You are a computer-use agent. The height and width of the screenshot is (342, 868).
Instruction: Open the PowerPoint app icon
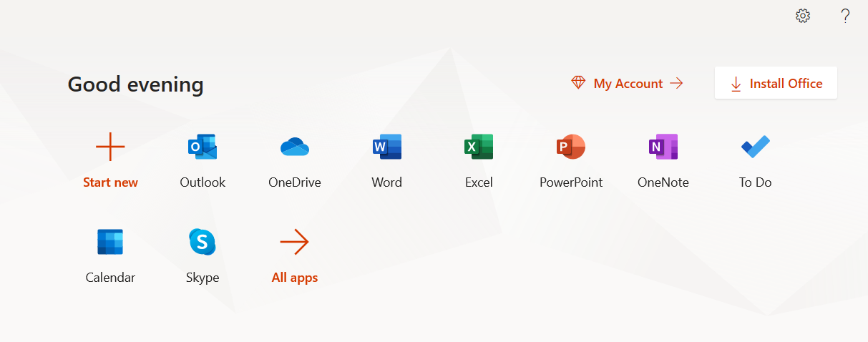click(x=571, y=147)
